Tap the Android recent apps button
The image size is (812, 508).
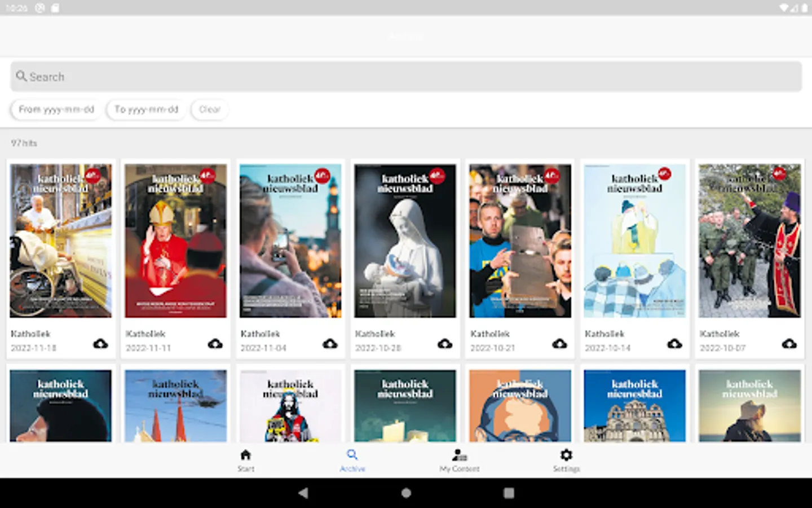click(509, 493)
